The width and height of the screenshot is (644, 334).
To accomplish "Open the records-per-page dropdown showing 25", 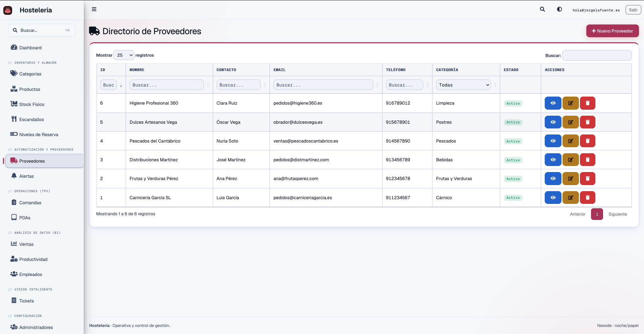I will 124,55.
